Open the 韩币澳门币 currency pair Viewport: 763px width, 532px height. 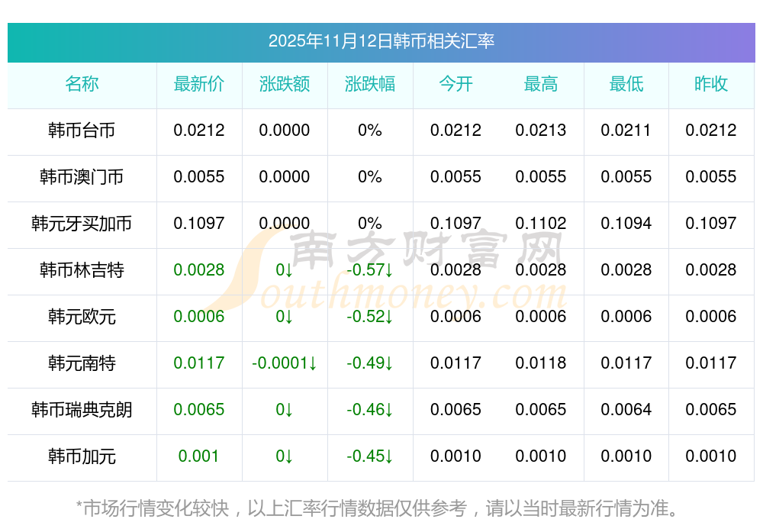click(x=82, y=177)
